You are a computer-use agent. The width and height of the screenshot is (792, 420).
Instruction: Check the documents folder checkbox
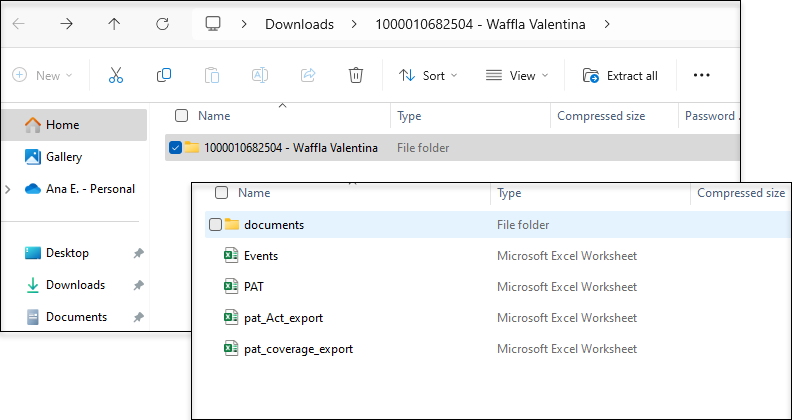[215, 225]
